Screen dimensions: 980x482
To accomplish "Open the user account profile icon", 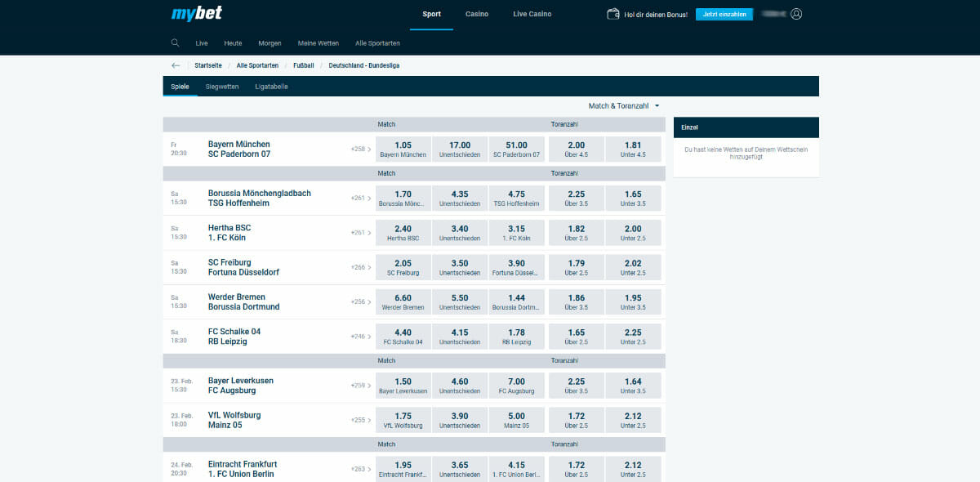I will click(x=797, y=14).
